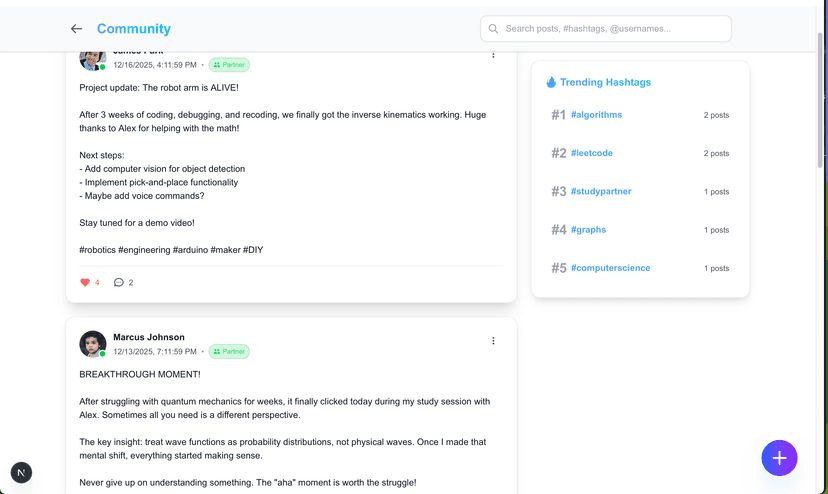The image size is (828, 494).
Task: Click the Next.js dev tools badge
Action: 21,472
